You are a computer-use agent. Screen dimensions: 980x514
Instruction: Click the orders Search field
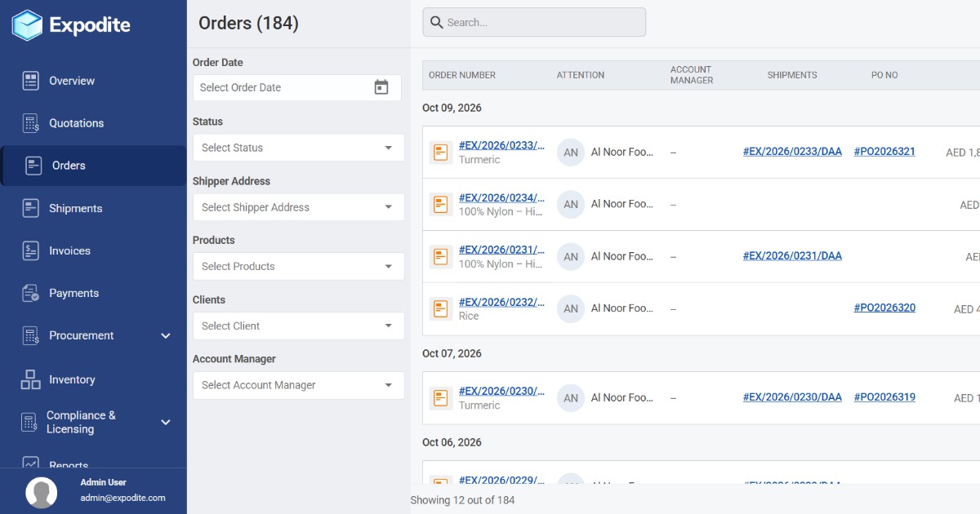[534, 22]
